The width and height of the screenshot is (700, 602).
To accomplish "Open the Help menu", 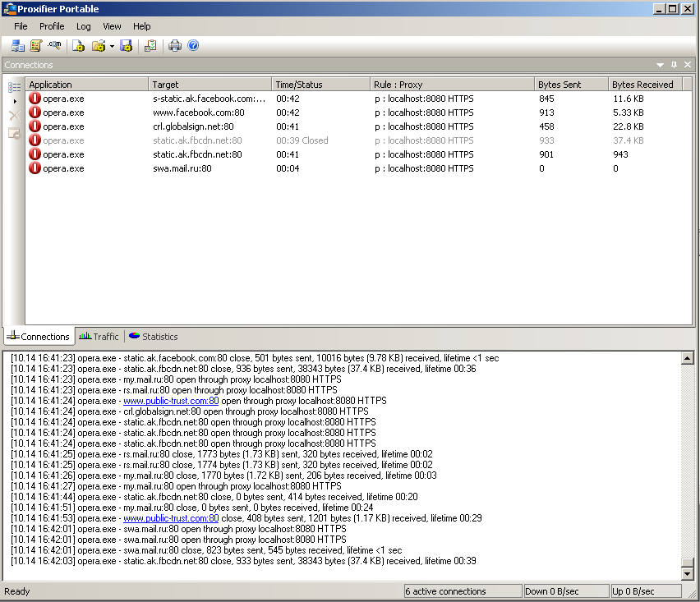I will click(x=142, y=26).
